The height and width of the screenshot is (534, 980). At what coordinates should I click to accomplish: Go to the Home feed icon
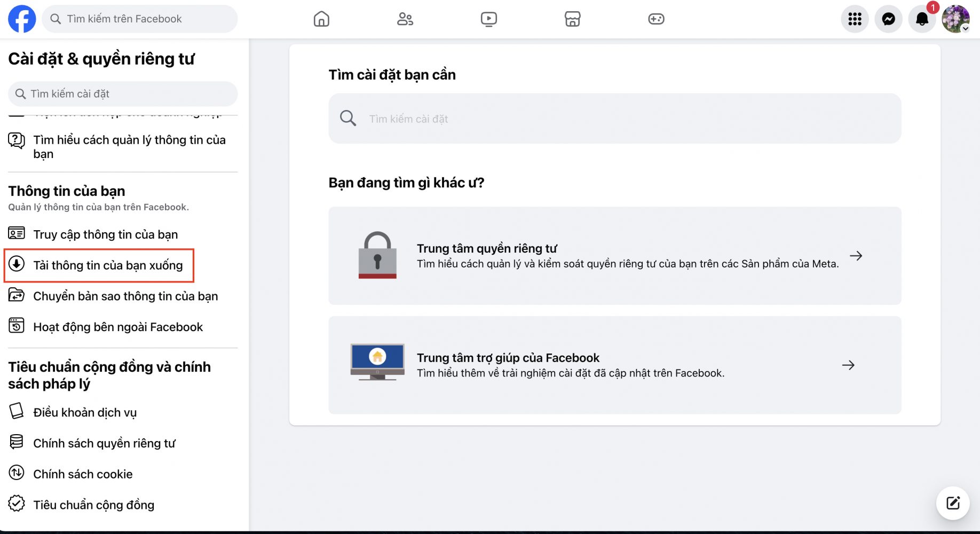pyautogui.click(x=321, y=19)
